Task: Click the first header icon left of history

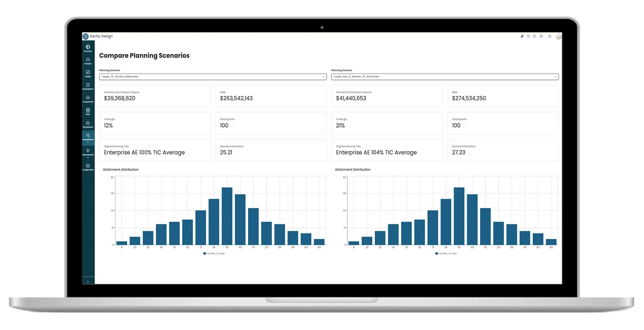Action: [x=522, y=37]
